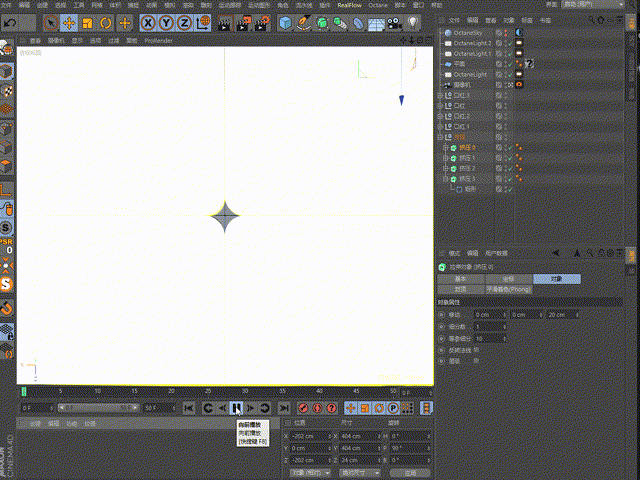Toggle the Autokeying button in timeline
Viewport: 640px width, 480px height.
point(317,408)
